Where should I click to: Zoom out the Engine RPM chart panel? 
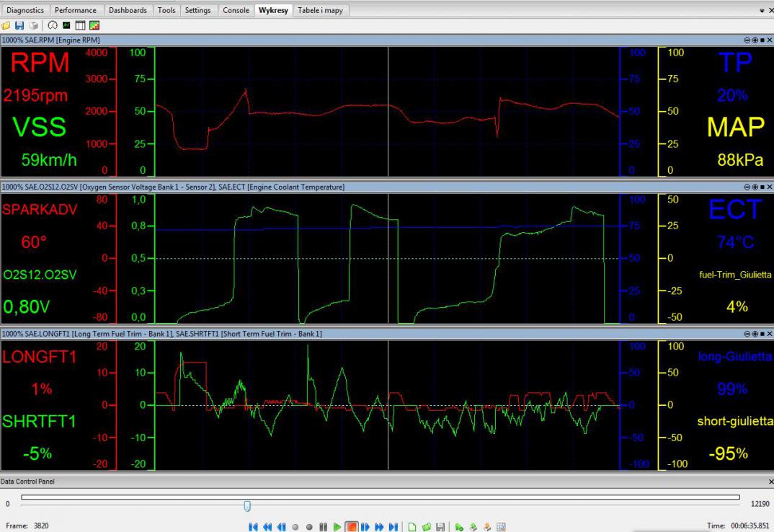tap(747, 40)
